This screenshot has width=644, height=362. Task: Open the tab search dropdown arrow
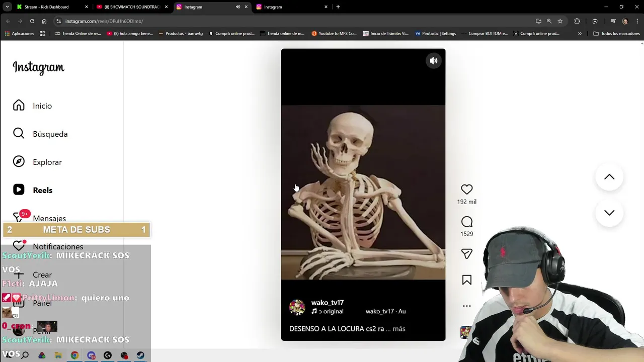[7, 7]
